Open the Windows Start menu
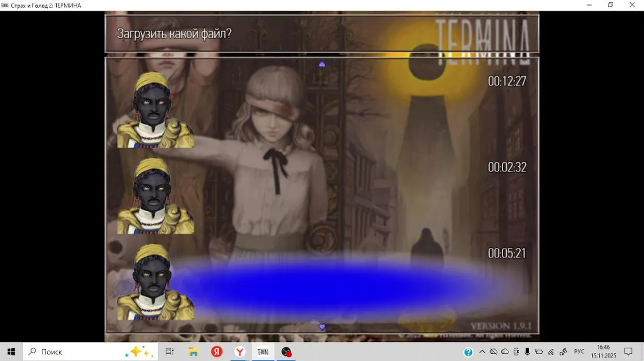Viewport: 644px width, 361px height. pos(11,351)
